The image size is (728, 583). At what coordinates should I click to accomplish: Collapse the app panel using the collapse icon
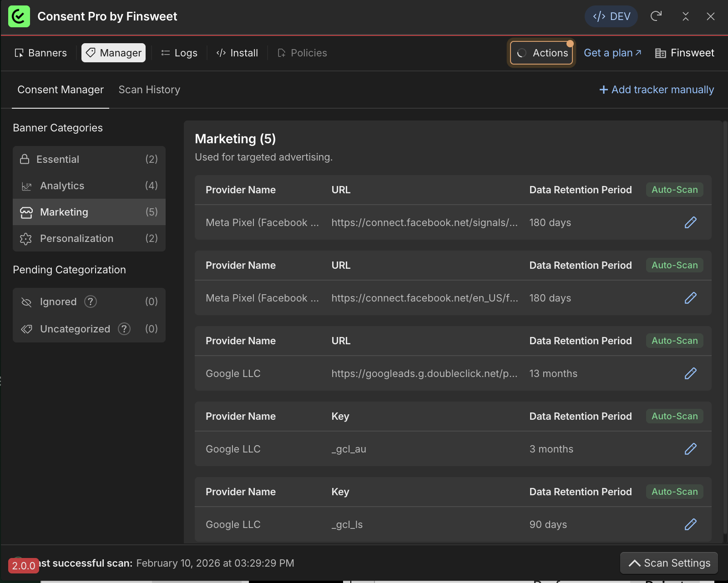[685, 16]
